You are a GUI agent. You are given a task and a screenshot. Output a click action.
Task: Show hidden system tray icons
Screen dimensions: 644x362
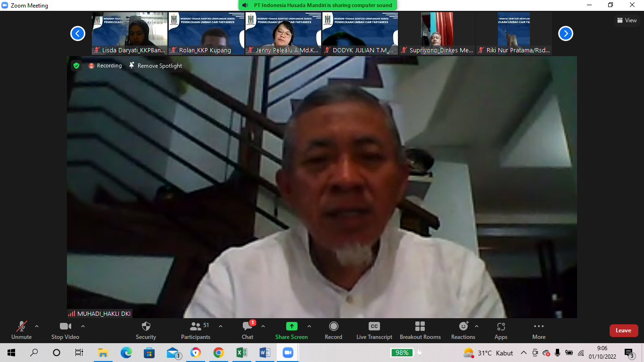[523, 353]
